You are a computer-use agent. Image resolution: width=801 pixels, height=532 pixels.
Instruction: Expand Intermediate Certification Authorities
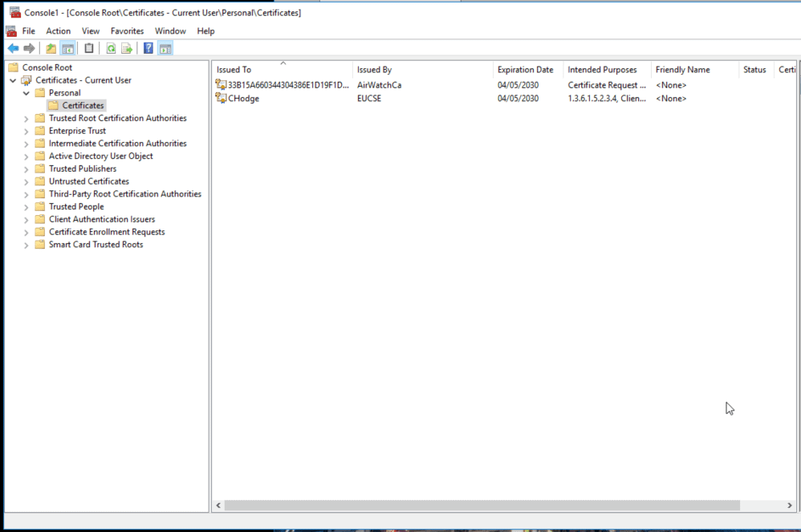pos(26,144)
